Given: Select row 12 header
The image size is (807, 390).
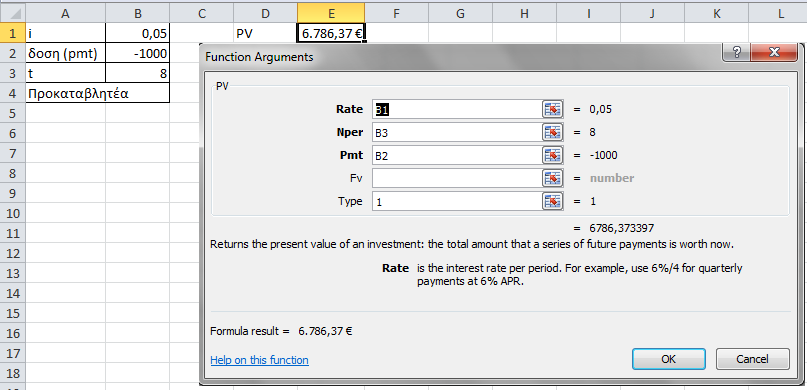Looking at the screenshot, I should pyautogui.click(x=13, y=254).
